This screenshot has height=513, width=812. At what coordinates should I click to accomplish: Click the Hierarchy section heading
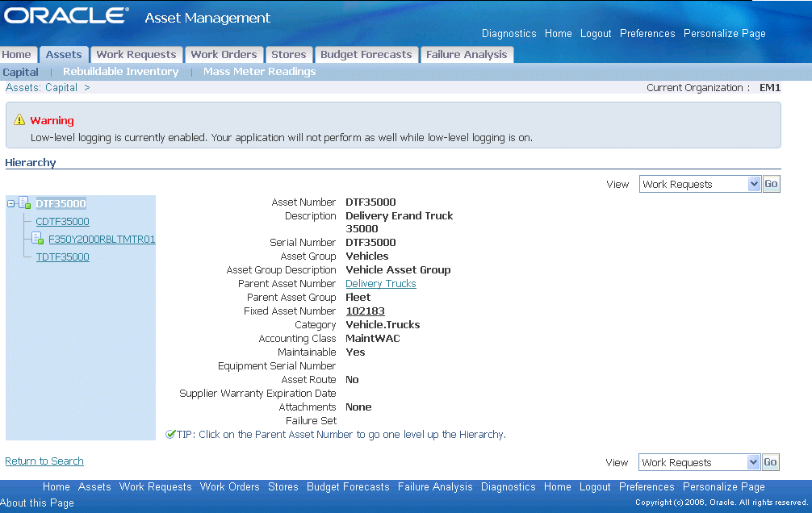coord(31,163)
